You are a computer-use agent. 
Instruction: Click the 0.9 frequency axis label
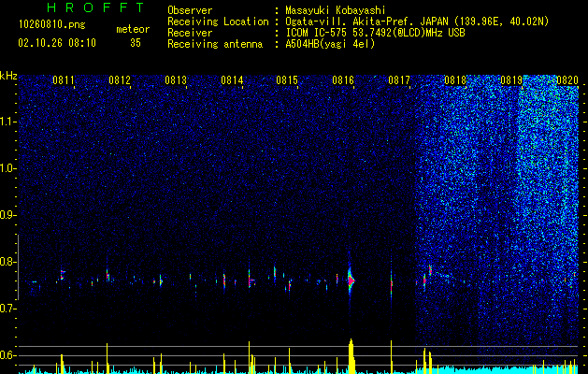[x=7, y=215]
